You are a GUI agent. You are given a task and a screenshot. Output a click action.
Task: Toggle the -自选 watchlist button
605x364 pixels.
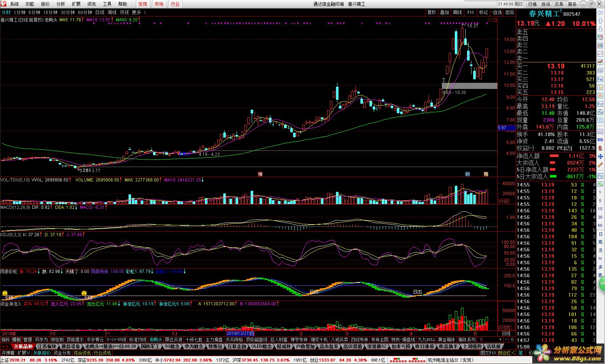[496, 12]
